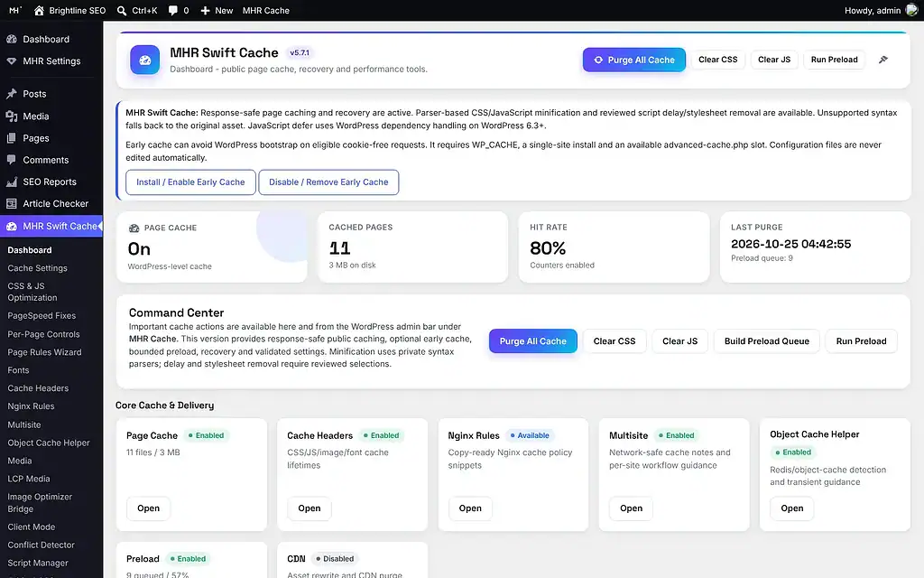Click the MHR Swift Cache gauge icon in sidebar
Screen dimensions: 924x578
click(11, 226)
